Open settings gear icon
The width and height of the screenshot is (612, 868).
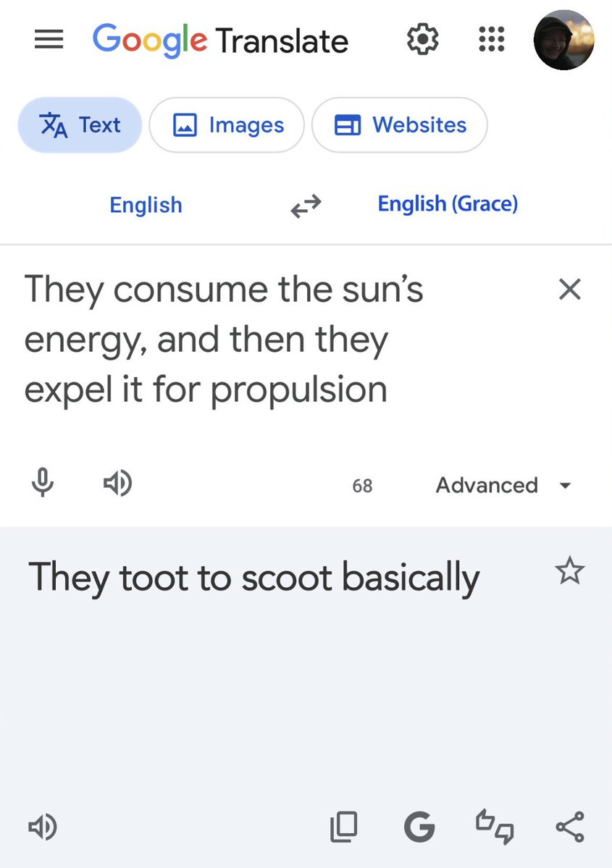click(x=422, y=39)
